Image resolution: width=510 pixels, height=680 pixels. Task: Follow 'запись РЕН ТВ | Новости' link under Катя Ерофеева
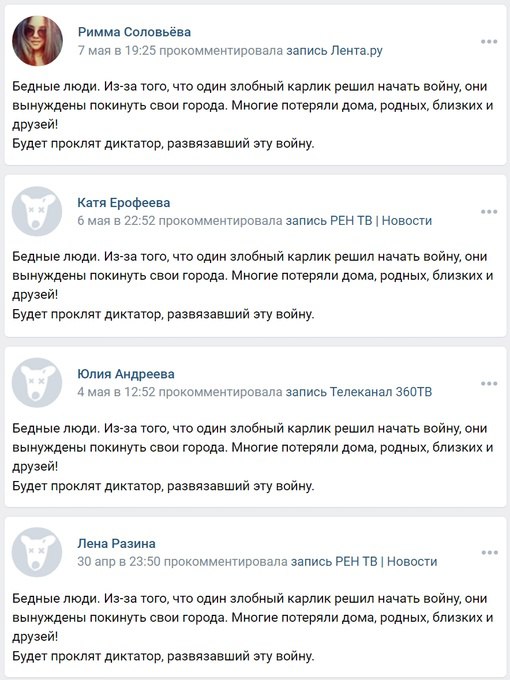[359, 221]
